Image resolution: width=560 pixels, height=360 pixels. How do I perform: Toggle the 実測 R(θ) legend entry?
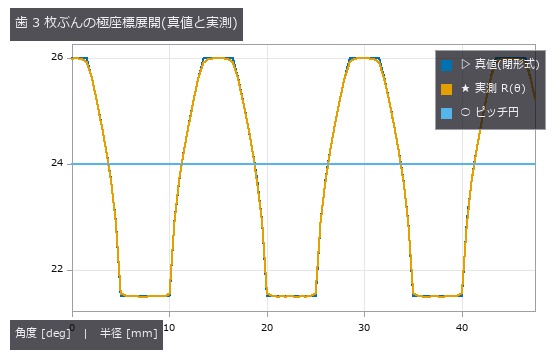[x=483, y=89]
